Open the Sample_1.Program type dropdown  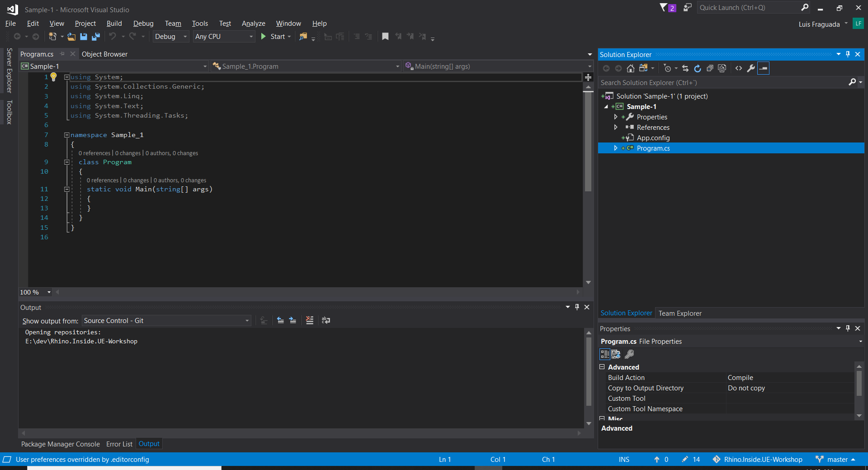306,66
